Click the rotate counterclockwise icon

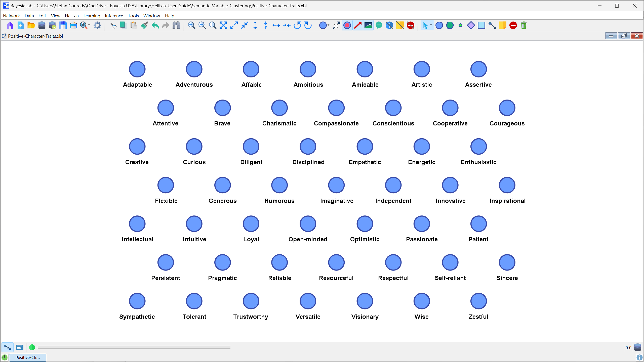tap(297, 25)
